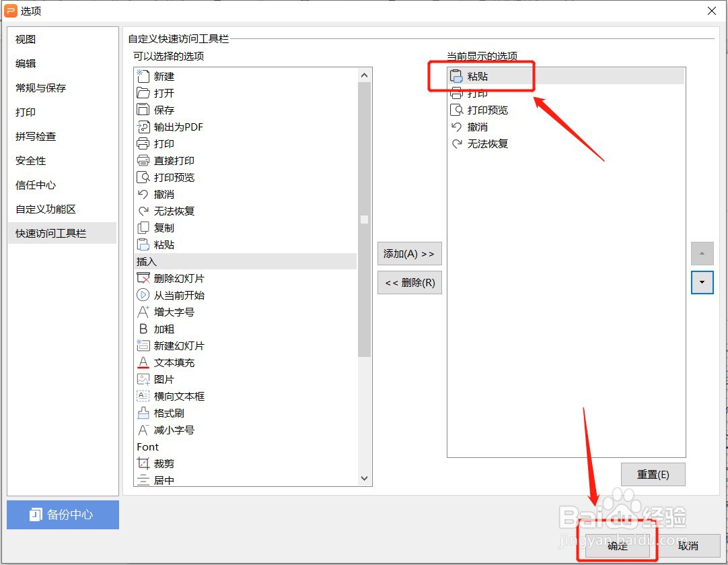Select the 撤消 undo icon in left list
Screen dimensions: 728x565
coord(143,194)
